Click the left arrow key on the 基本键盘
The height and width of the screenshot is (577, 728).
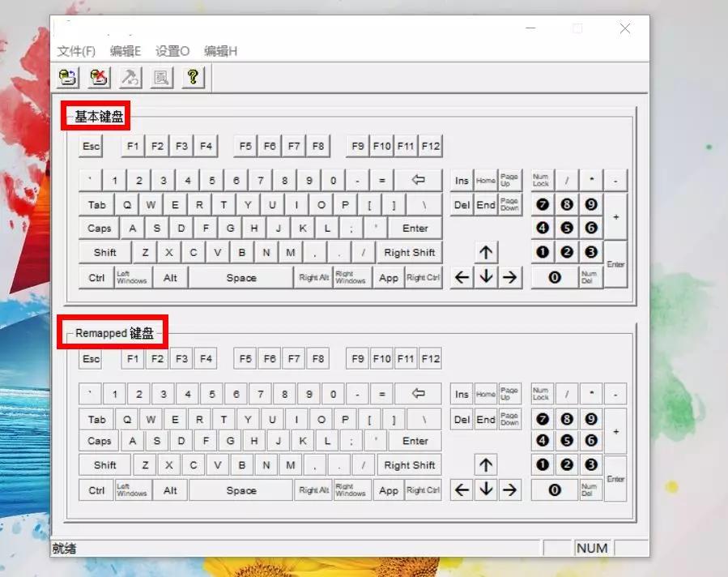tap(462, 277)
